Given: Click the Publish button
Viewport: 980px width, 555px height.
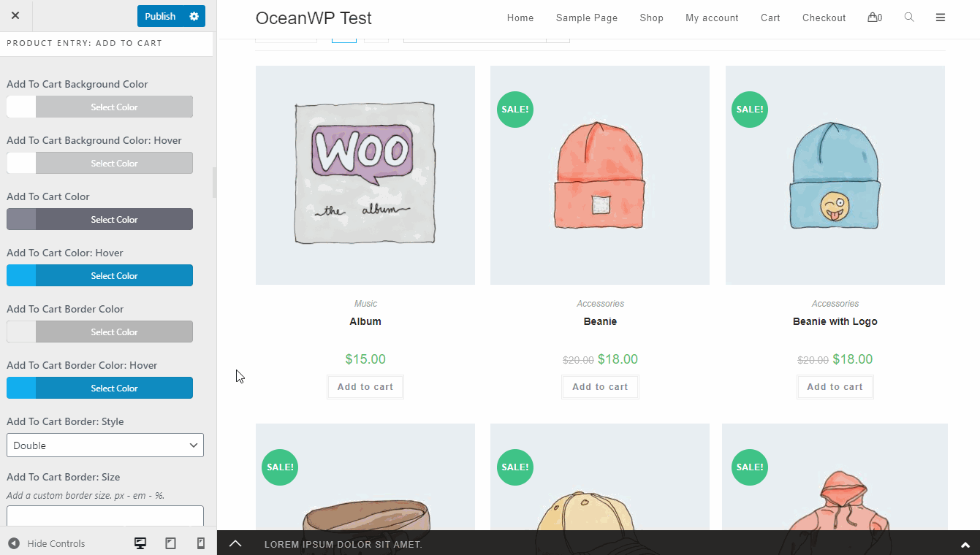Looking at the screenshot, I should click(160, 16).
